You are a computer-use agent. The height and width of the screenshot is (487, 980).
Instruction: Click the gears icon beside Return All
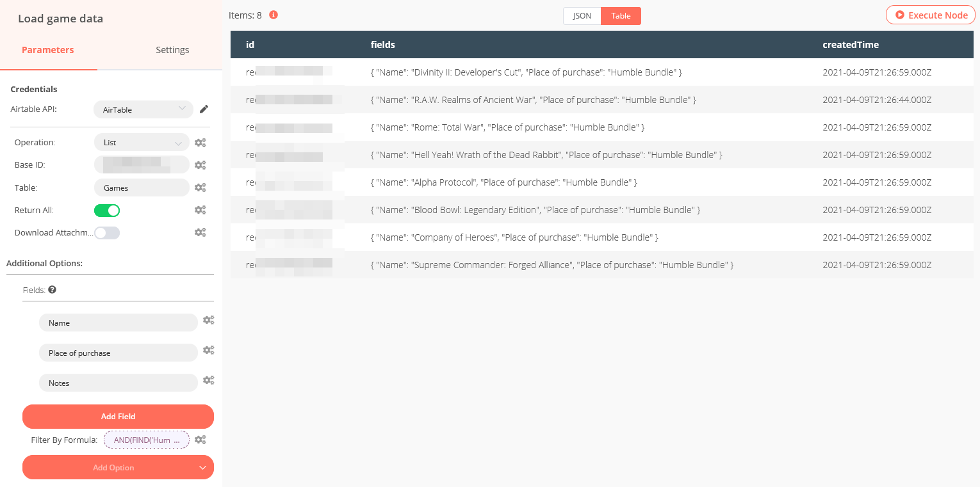[200, 210]
